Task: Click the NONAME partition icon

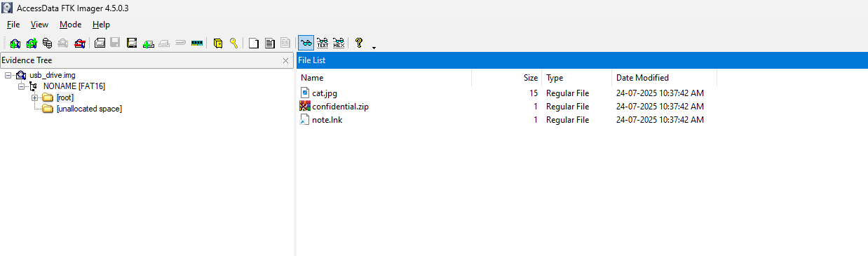Action: (x=34, y=86)
